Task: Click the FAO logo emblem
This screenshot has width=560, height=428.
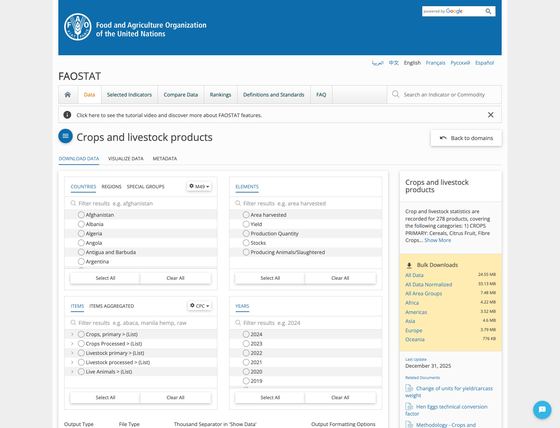Action: 78,27
